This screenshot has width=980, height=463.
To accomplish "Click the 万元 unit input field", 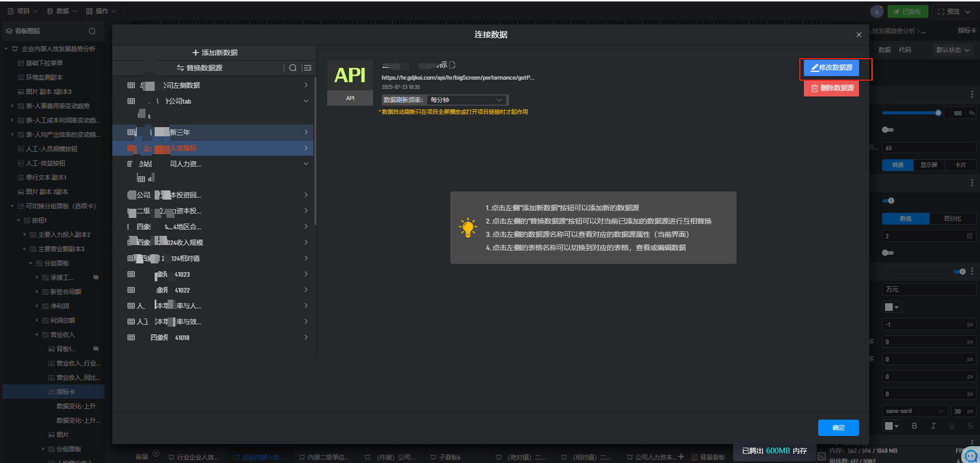I will (928, 289).
